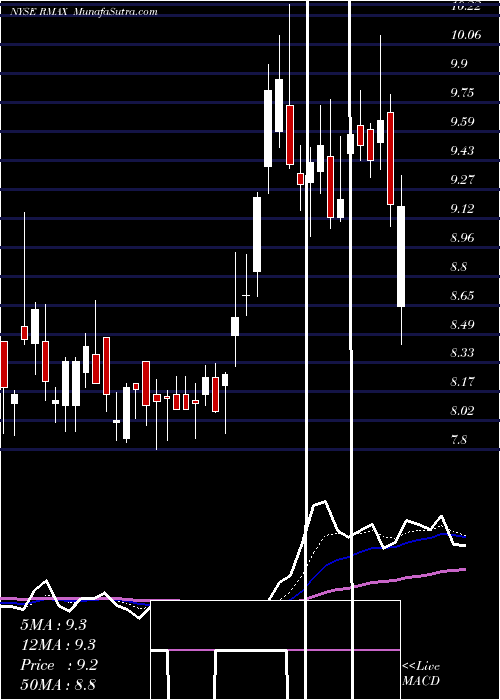Click the '50MA : 8.8' readout

[x=58, y=685]
